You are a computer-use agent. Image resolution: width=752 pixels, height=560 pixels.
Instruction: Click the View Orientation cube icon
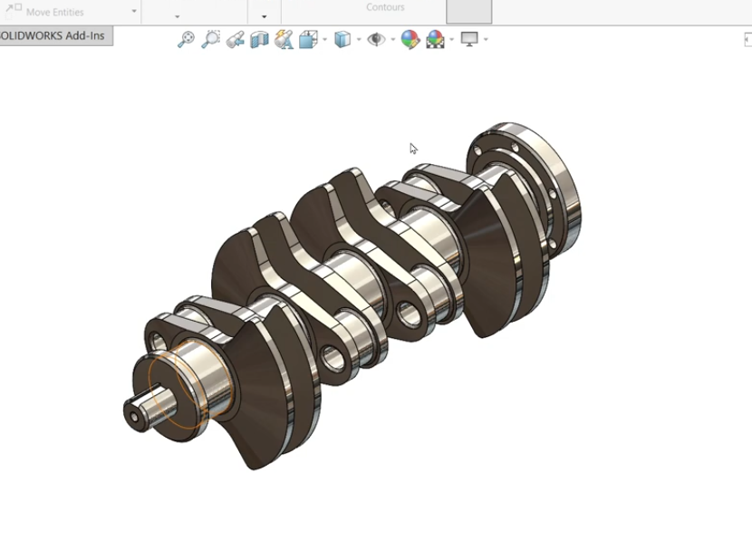[x=308, y=39]
